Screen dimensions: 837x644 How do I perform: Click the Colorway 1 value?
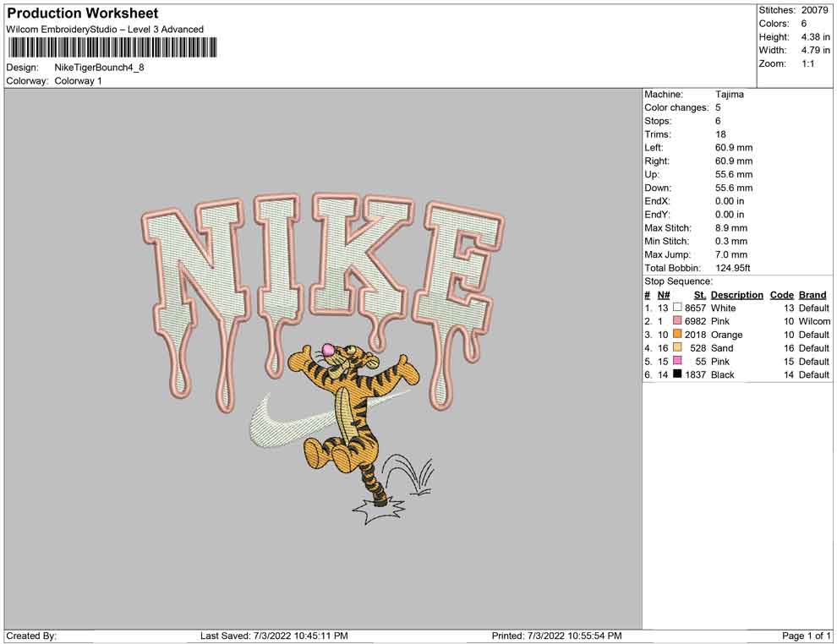pos(78,80)
